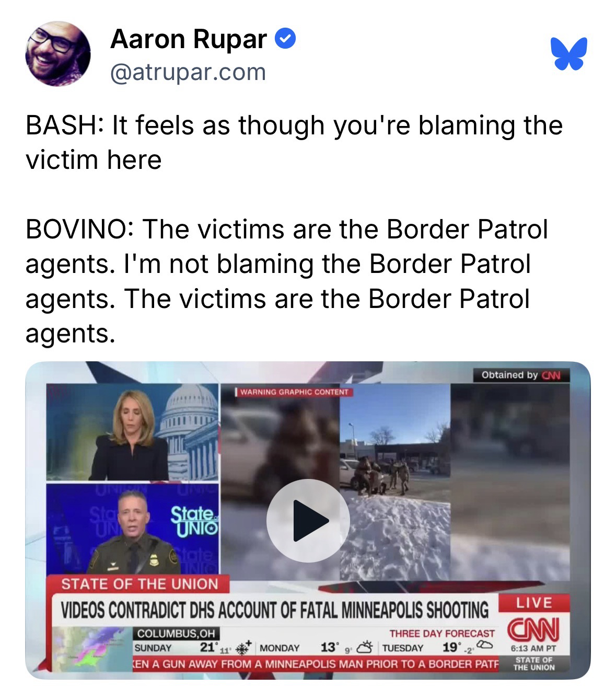The image size is (616, 697).
Task: Click the 'Warning Graphic Content' banner
Action: point(294,392)
